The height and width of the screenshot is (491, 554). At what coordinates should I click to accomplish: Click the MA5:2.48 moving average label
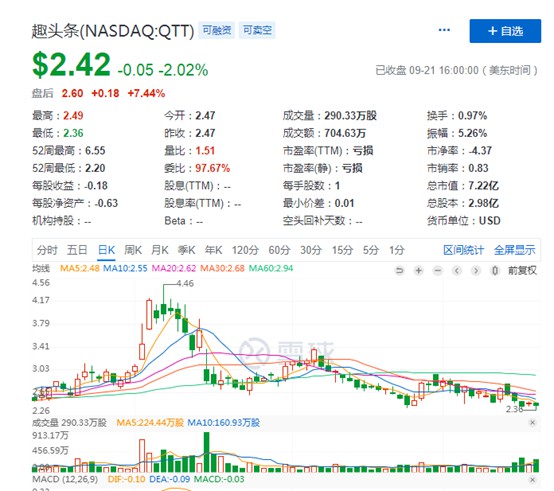pos(80,268)
